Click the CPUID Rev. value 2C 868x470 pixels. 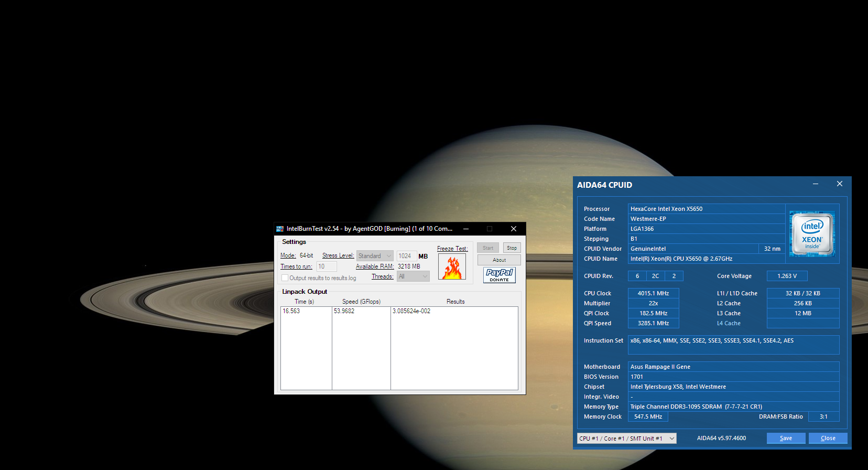click(x=655, y=276)
